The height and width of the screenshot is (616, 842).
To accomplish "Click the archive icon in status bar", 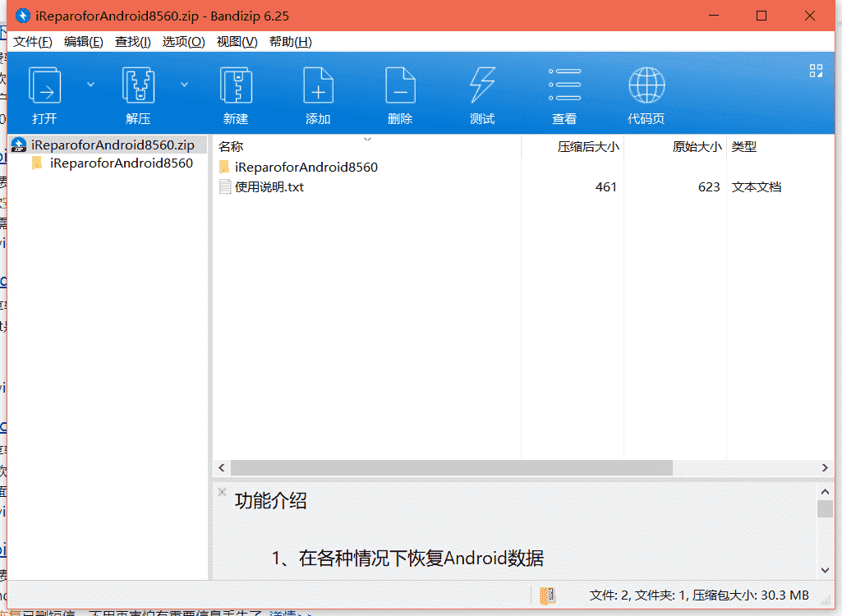I will point(547,595).
